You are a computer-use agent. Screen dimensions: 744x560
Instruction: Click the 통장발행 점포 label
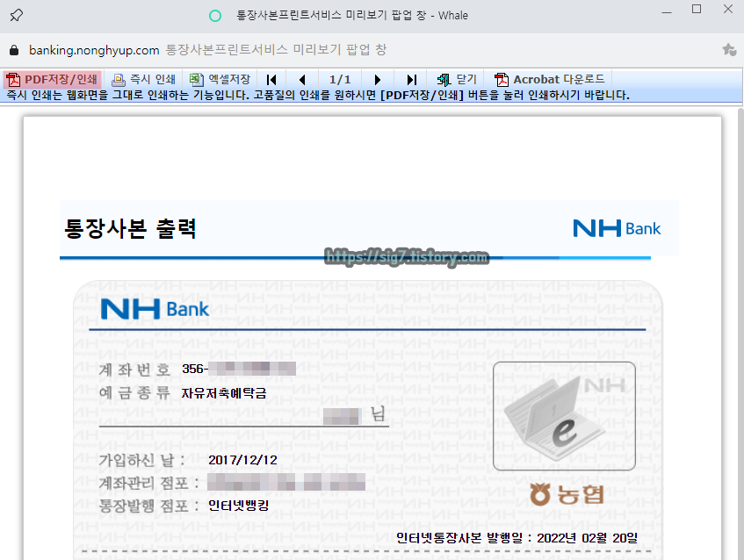[x=148, y=506]
